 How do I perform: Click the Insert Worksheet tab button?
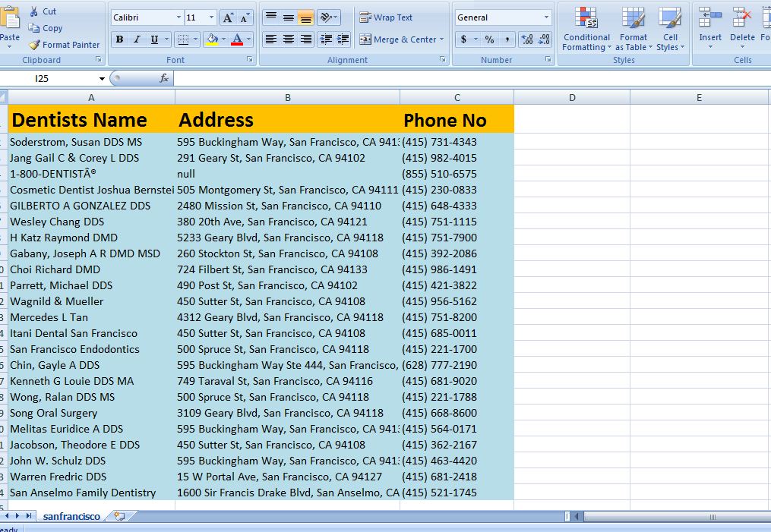[x=119, y=515]
